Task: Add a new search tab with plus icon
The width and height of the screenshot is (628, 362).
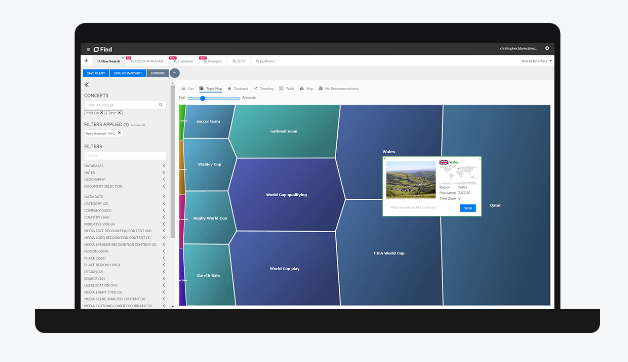Action: point(87,61)
